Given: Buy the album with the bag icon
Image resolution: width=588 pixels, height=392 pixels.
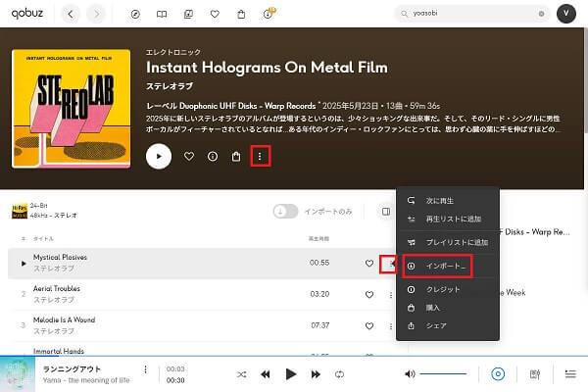Looking at the screenshot, I should click(236, 156).
